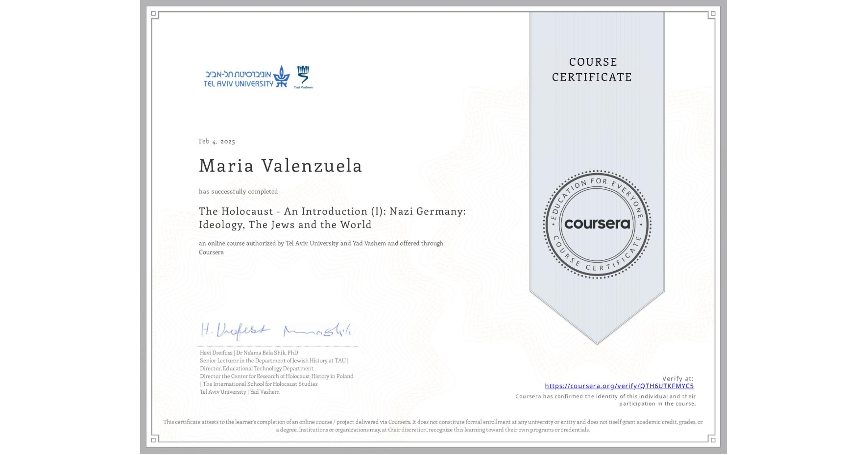This screenshot has width=868, height=455.
Task: Click 'Tel Aviv University | Yad Vashem' footer line
Action: [240, 392]
